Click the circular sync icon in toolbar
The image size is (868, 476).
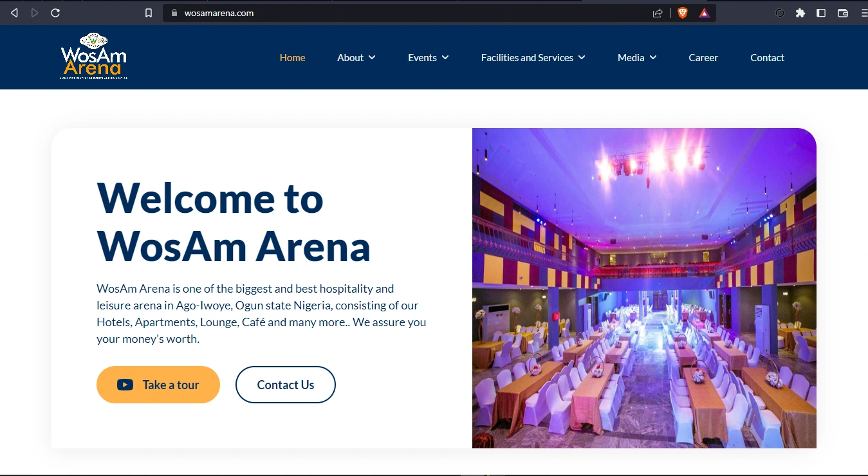coord(780,13)
